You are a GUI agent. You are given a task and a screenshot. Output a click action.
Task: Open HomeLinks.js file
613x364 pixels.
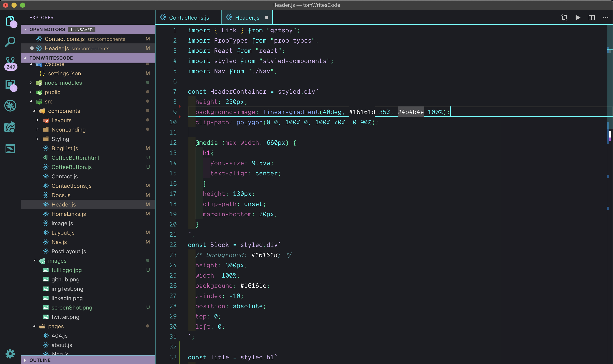pyautogui.click(x=88, y=214)
